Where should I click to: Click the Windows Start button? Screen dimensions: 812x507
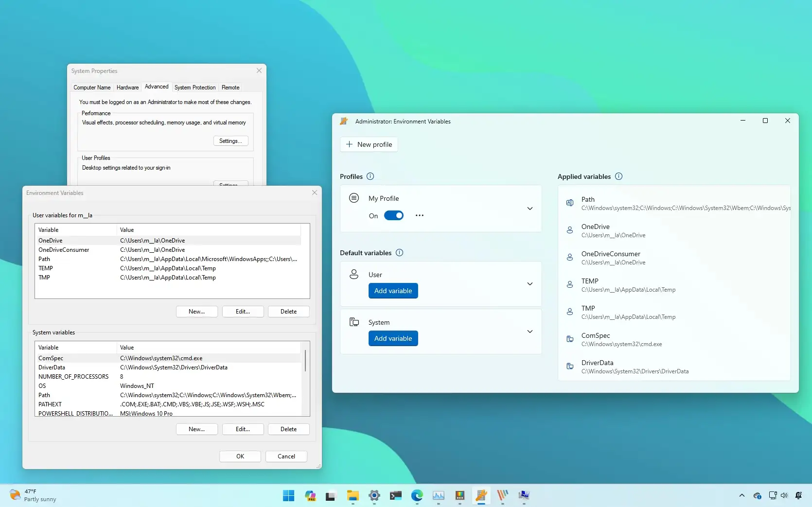click(288, 495)
